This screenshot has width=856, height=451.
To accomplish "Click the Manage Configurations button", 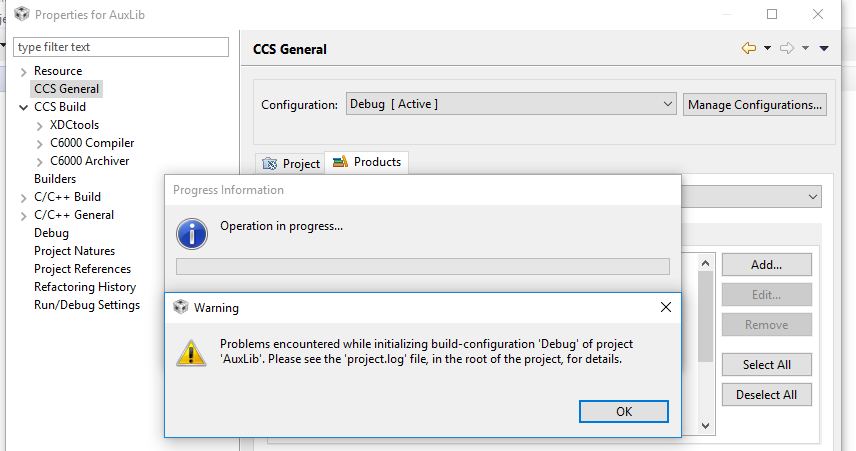I will [x=756, y=104].
